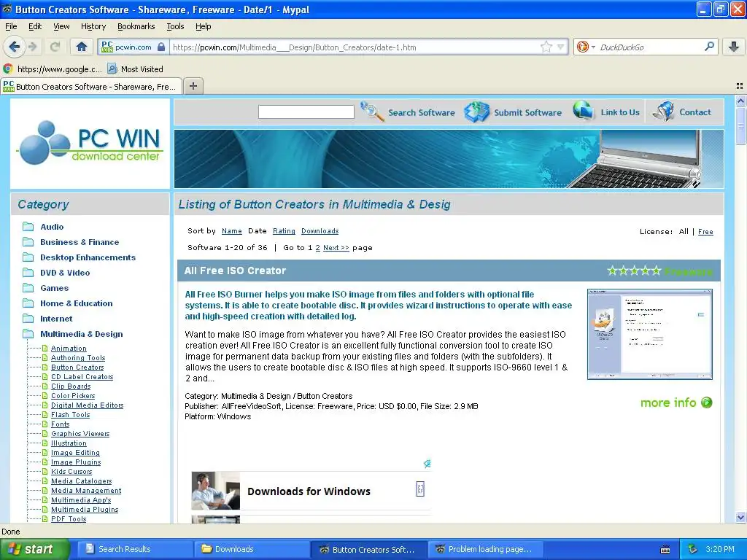
Task: Open the Business & Finance category
Action: pyautogui.click(x=80, y=242)
